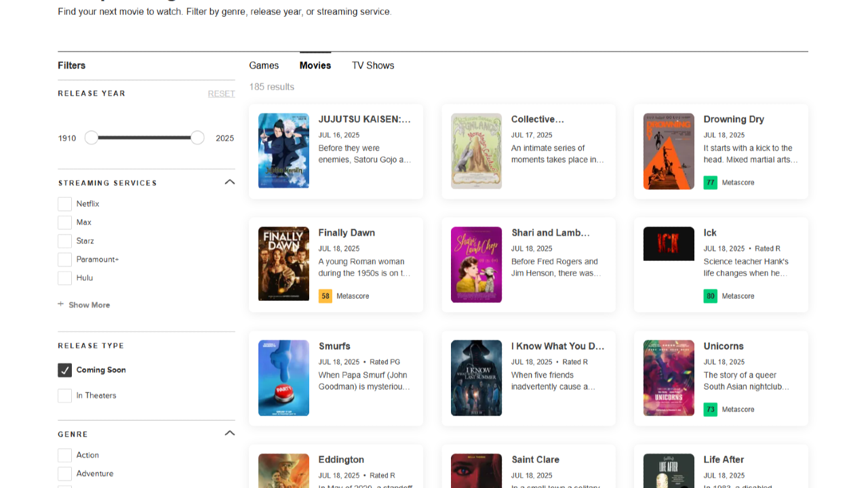The width and height of the screenshot is (868, 488).
Task: Click the green 73 Metascore badge on Unicorns
Action: pos(710,409)
